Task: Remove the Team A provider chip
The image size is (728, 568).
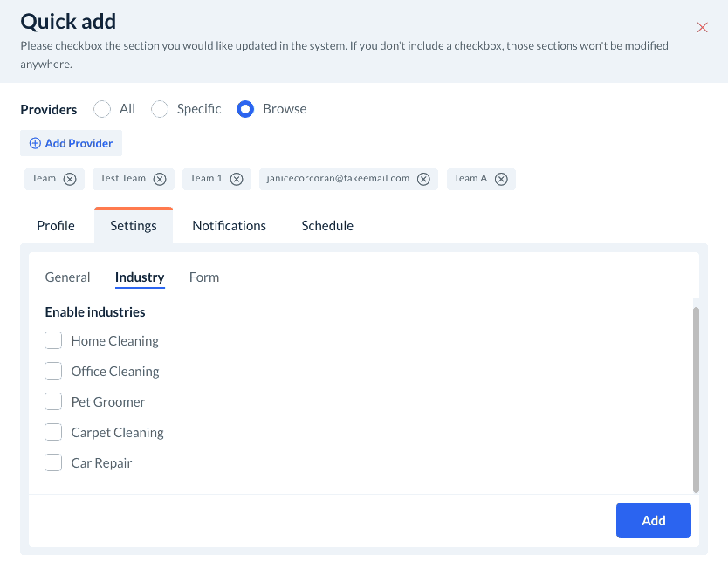Action: (501, 179)
